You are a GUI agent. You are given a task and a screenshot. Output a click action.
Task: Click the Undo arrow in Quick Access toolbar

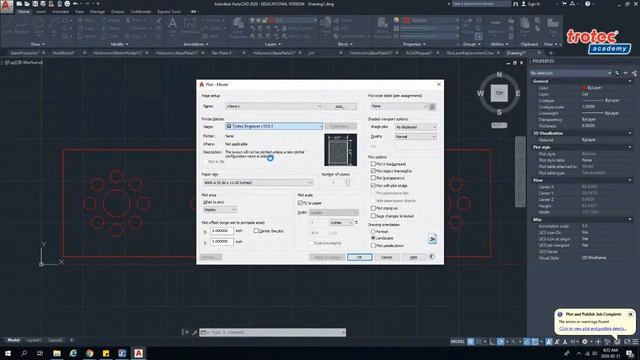76,4
